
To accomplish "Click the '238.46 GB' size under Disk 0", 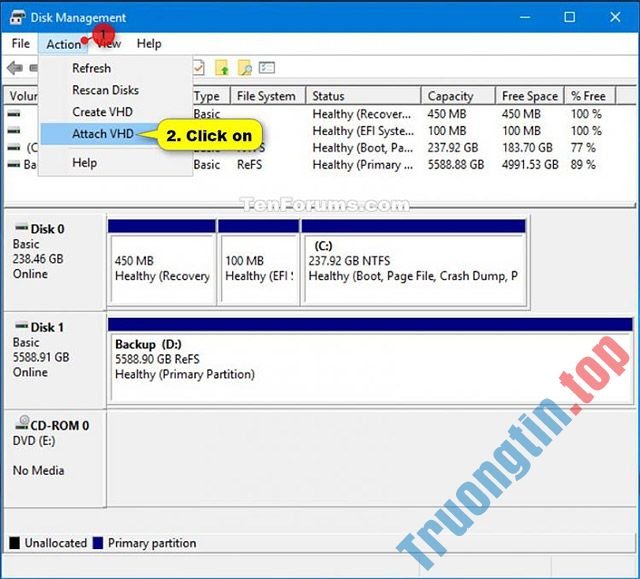I will pos(38,259).
